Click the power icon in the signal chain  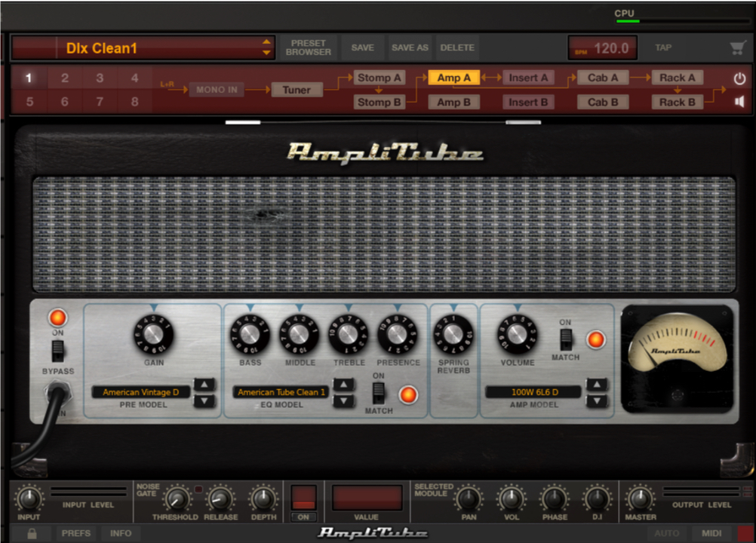(739, 78)
